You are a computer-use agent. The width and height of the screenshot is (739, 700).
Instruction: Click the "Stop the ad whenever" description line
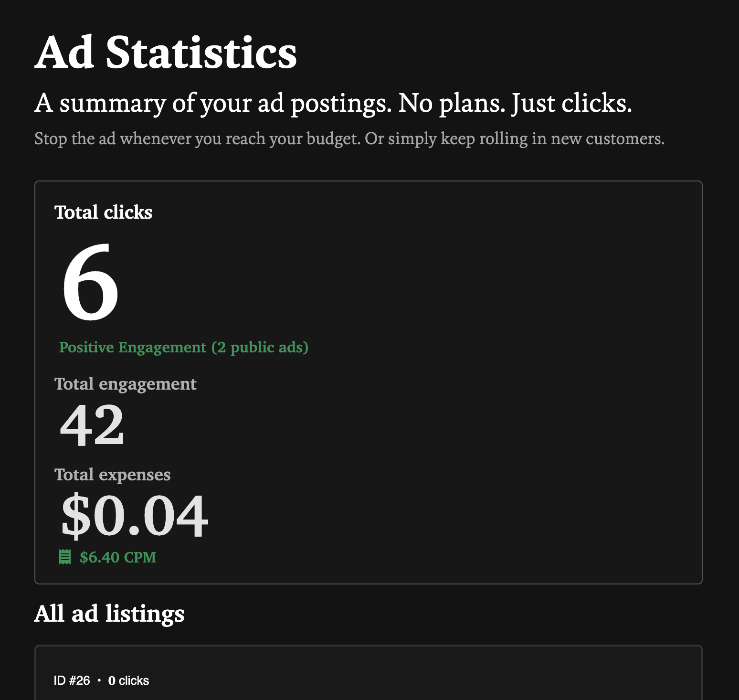349,138
